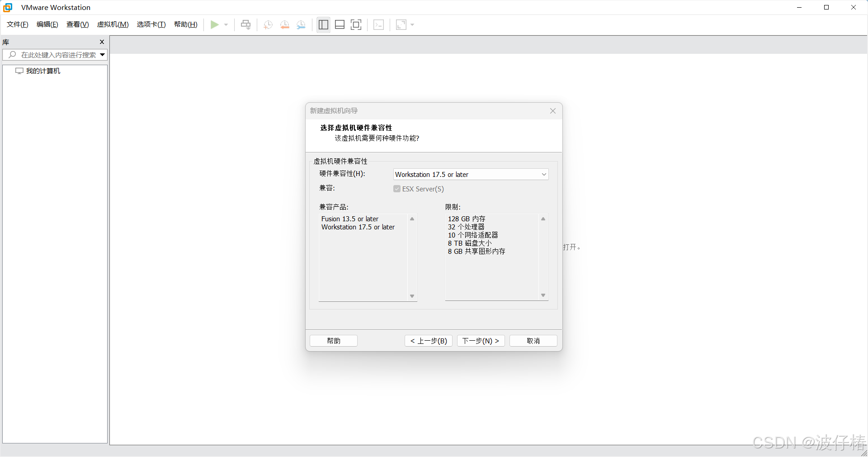
Task: Toggle the thumbnail bar view icon
Action: [x=340, y=25]
